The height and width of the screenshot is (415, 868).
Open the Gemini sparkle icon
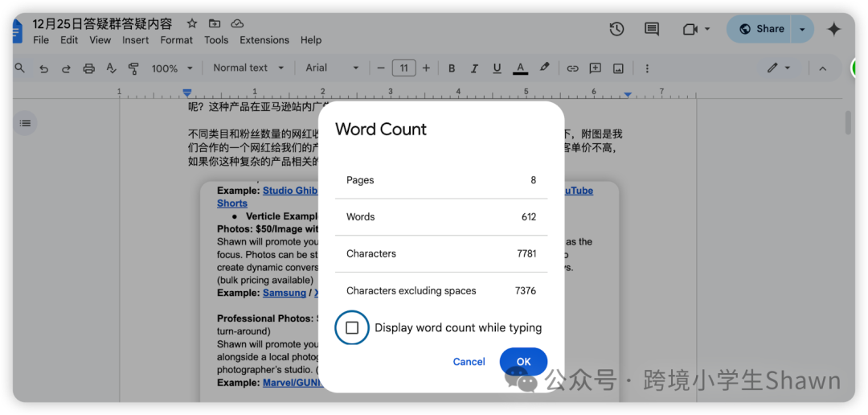coord(833,29)
